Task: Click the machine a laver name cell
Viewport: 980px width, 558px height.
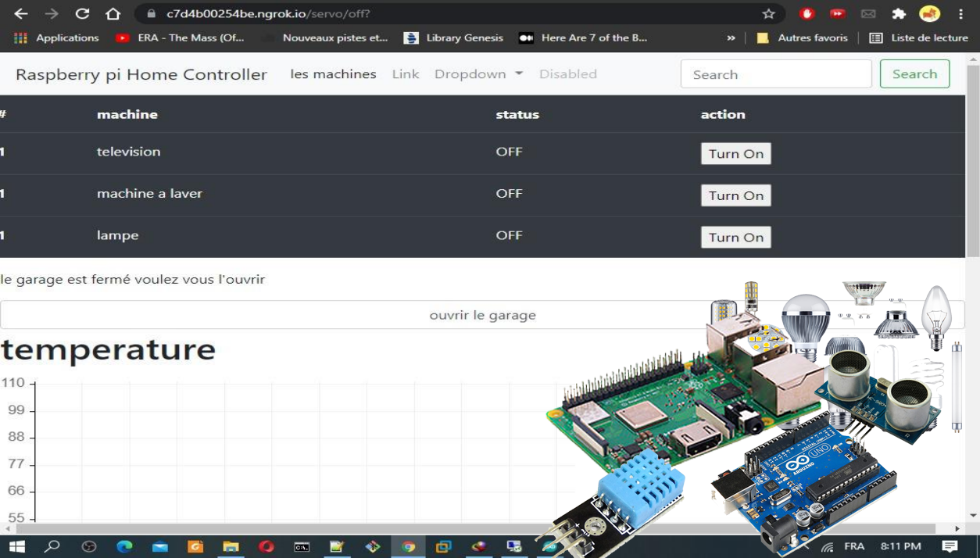Action: tap(149, 194)
